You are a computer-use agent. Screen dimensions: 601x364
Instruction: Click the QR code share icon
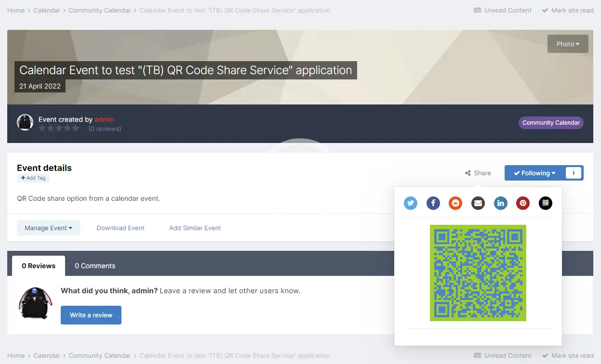(545, 203)
